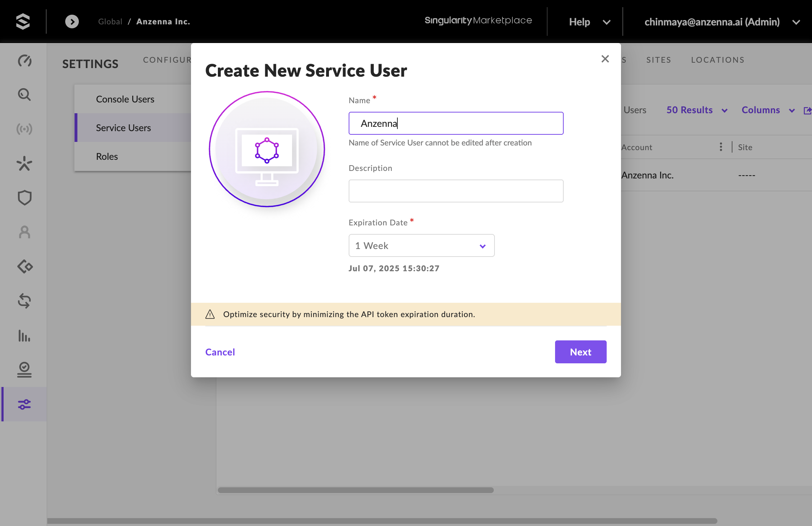This screenshot has width=812, height=526.
Task: Switch to the SITES tab
Action: click(x=658, y=60)
